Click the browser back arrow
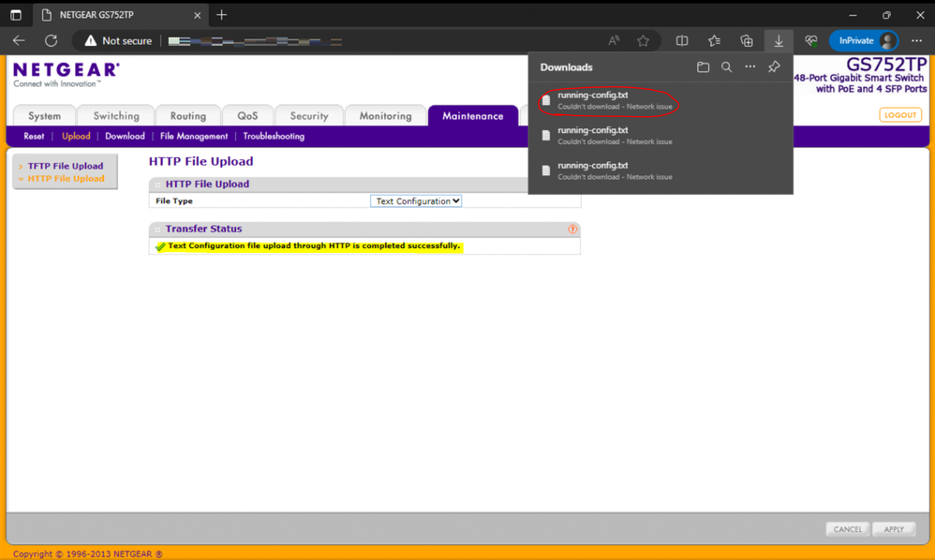The image size is (935, 560). point(19,40)
